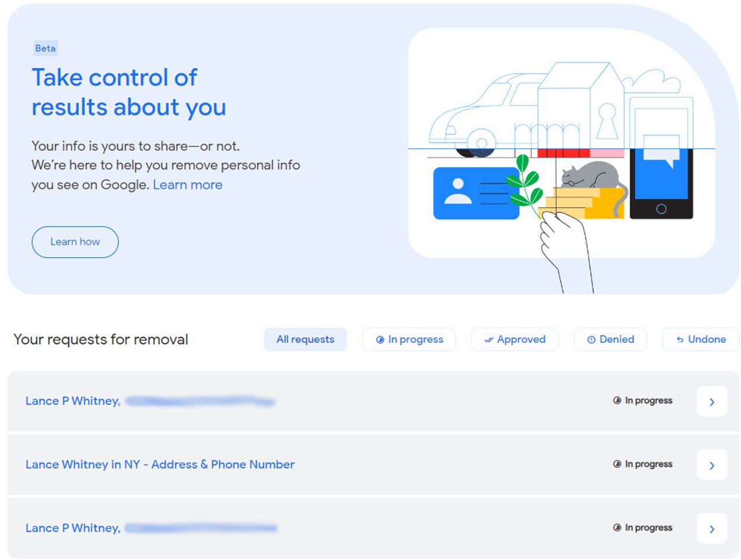Open the Learn more link

[x=187, y=185]
